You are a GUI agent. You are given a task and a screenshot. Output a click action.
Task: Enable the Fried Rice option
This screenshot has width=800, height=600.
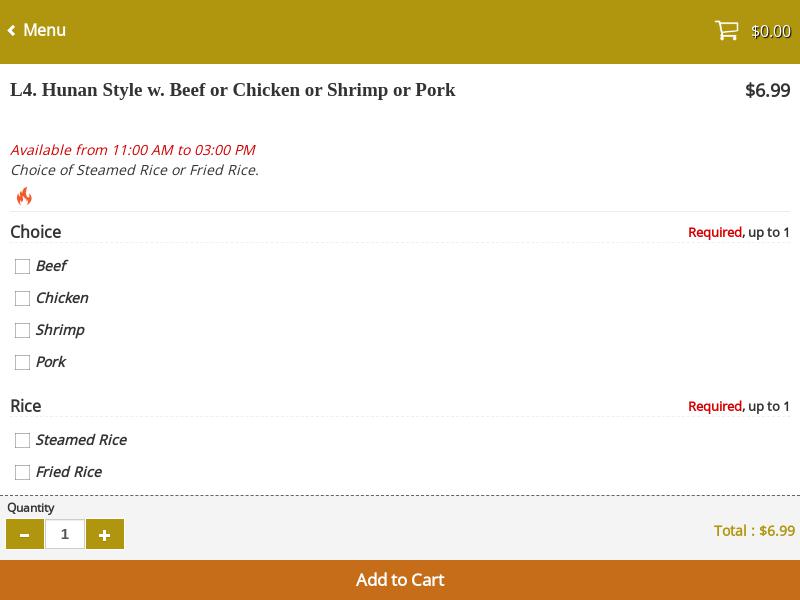tap(22, 472)
